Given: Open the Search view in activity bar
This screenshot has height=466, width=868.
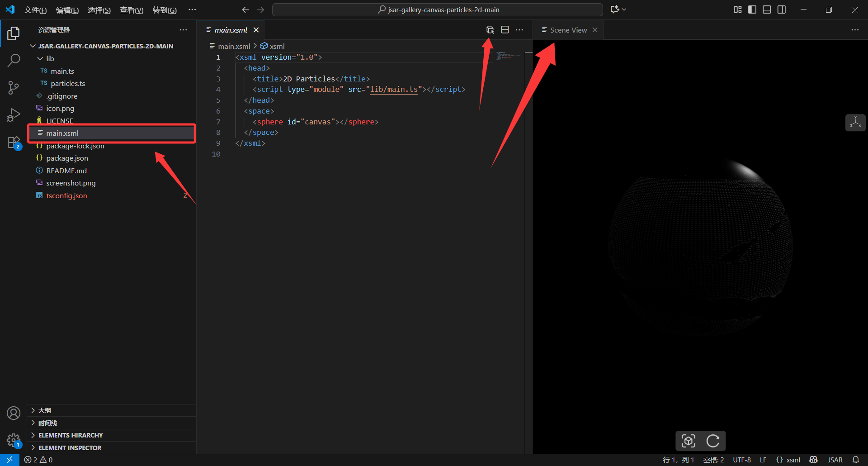Looking at the screenshot, I should point(14,60).
